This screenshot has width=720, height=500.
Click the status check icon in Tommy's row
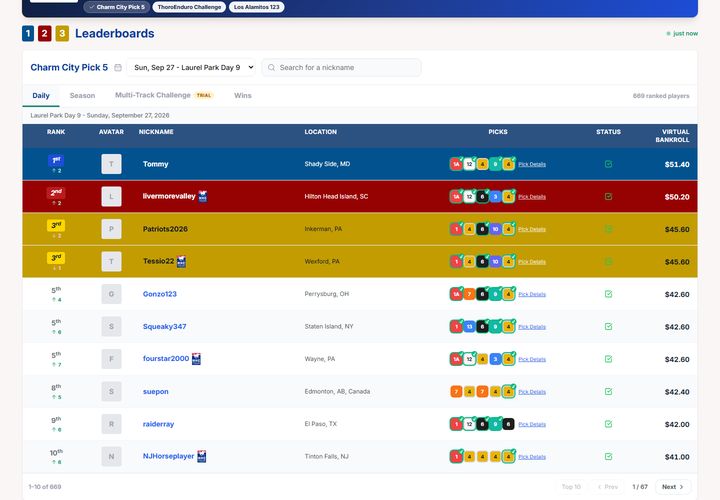[608, 164]
